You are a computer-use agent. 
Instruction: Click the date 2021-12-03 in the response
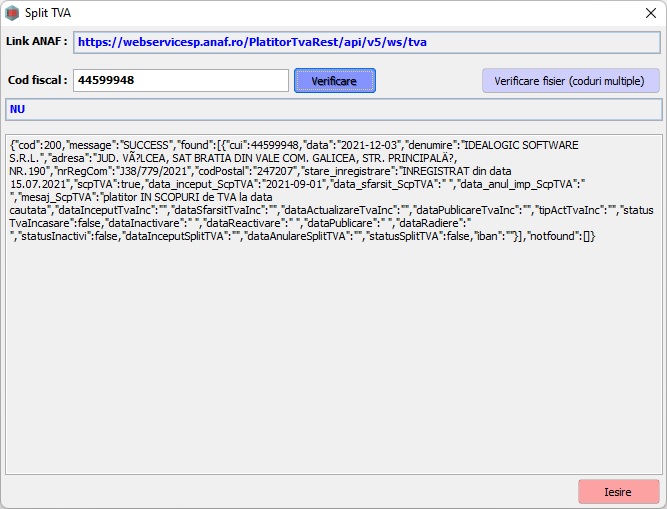click(341, 146)
